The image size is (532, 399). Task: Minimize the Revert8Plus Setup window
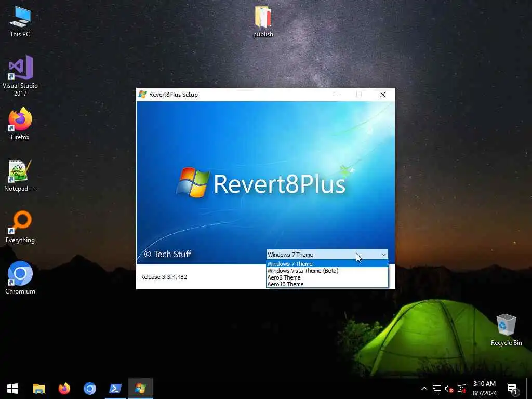coord(336,95)
